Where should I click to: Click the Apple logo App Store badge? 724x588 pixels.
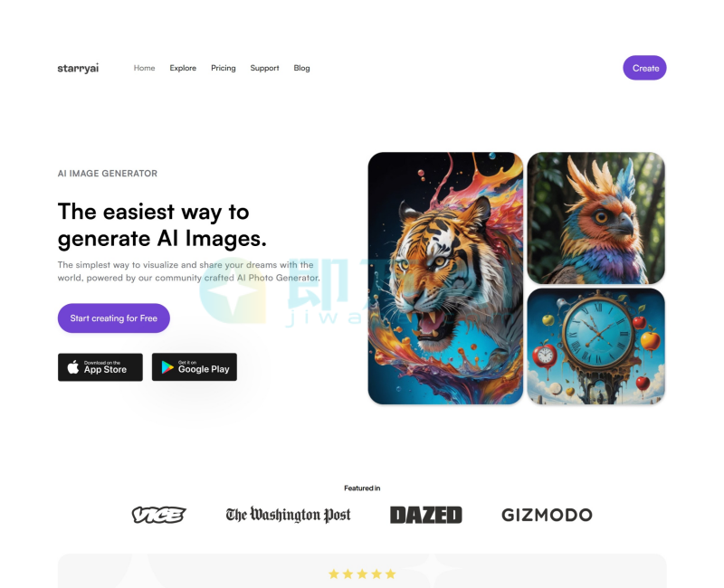[100, 367]
